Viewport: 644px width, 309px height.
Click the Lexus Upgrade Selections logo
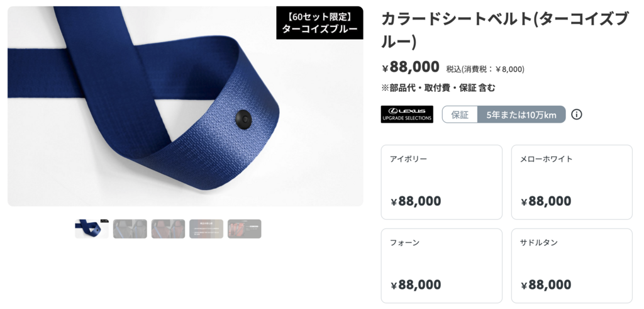coord(407,115)
